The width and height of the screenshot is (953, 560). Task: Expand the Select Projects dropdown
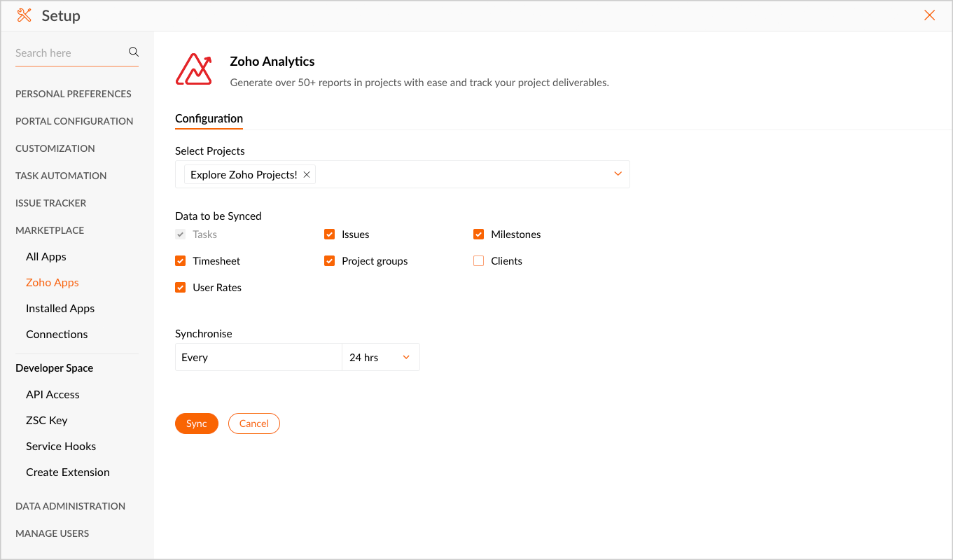click(x=618, y=174)
